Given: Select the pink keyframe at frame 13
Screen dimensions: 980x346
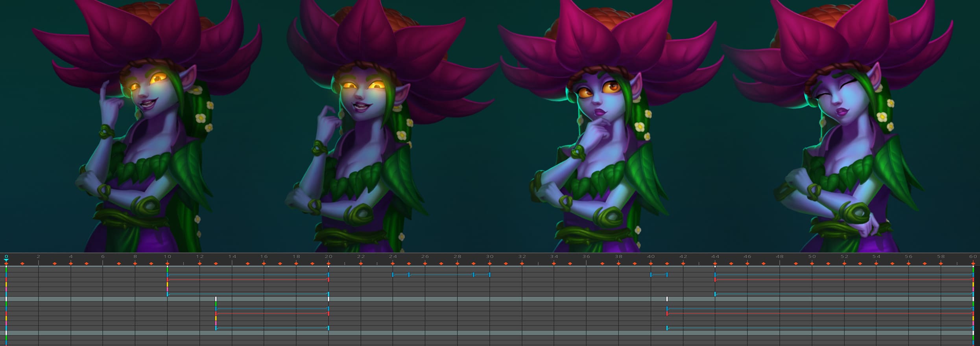Looking at the screenshot, I should 216,323.
